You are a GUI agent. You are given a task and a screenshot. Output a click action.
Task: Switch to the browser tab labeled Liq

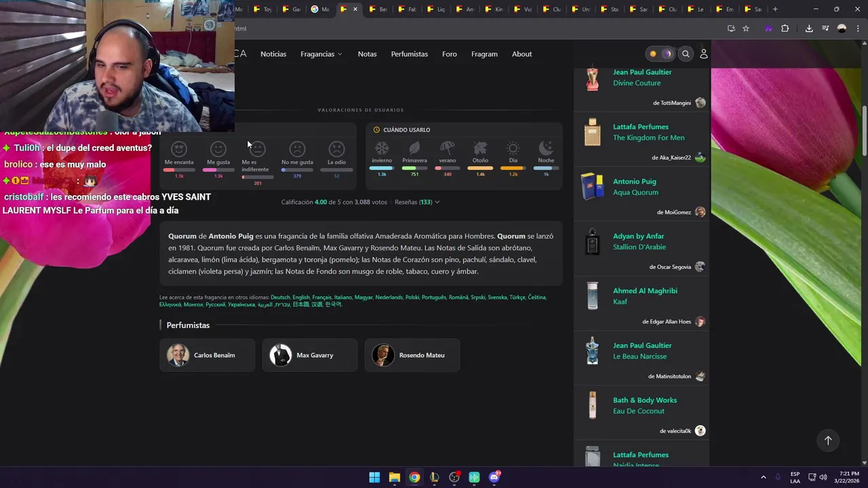(x=437, y=9)
